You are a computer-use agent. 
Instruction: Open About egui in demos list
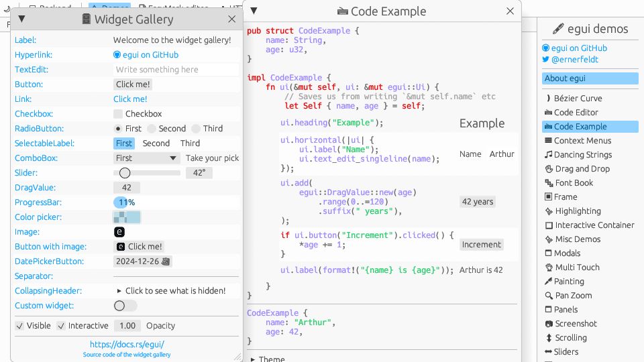pos(590,78)
